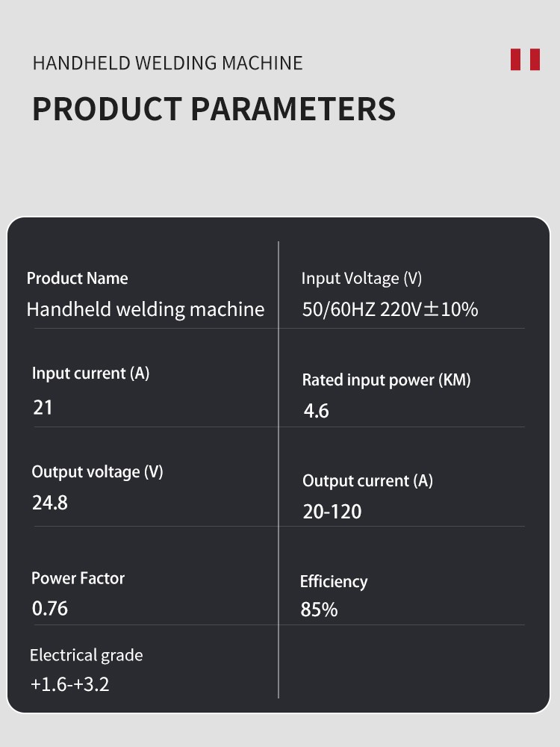The image size is (560, 747).
Task: Select the 85% efficiency value
Action: (319, 610)
